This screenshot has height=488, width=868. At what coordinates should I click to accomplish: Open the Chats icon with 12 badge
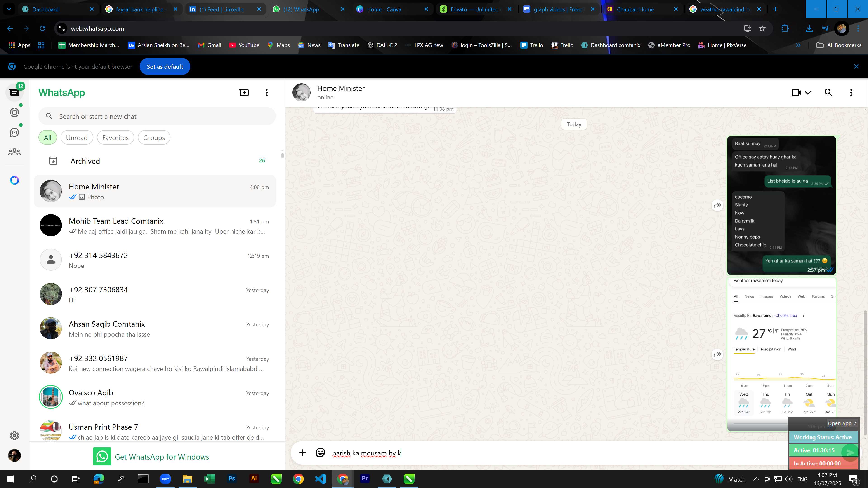point(14,93)
